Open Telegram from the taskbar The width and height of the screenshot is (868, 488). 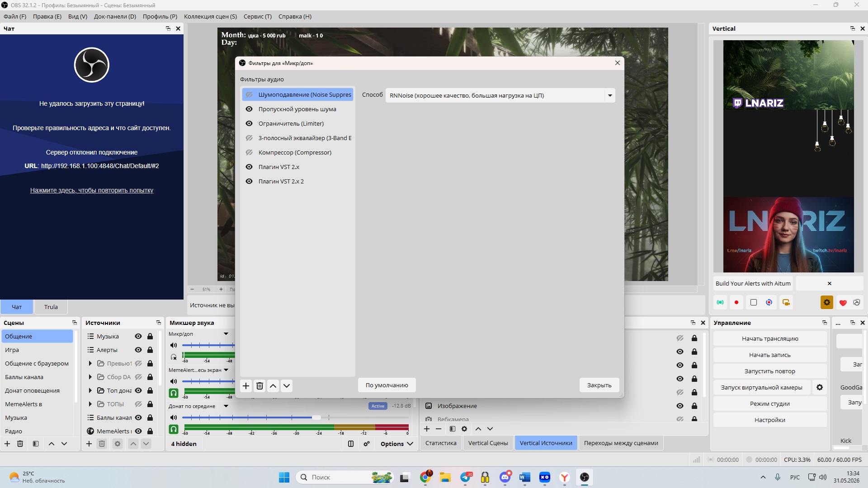click(466, 477)
